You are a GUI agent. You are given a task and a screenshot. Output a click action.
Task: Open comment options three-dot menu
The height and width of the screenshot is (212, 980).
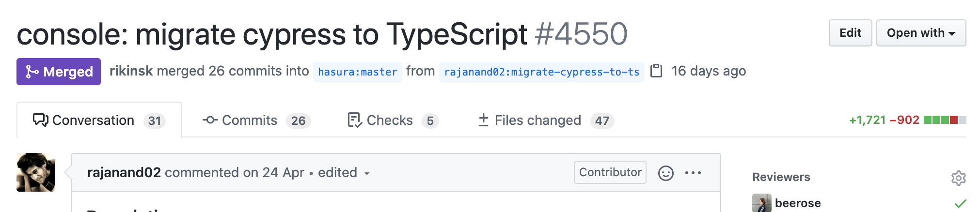(693, 173)
